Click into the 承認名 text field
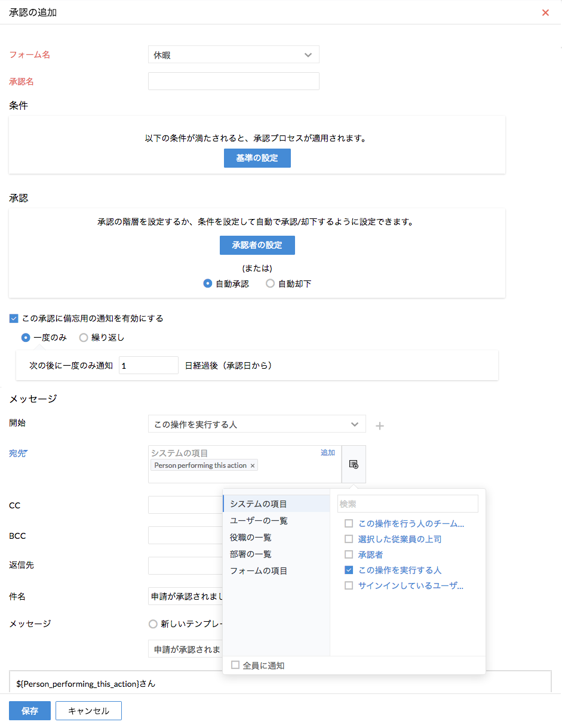Viewport: 562px width, 728px height. 234,81
